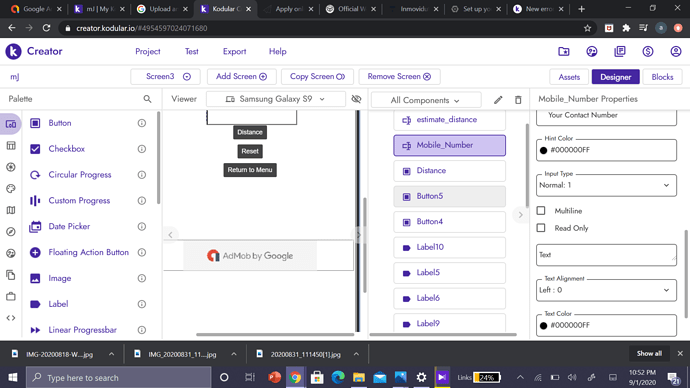The image size is (690, 388).
Task: Open PowerPoint from the Windows taskbar
Action: coord(275,377)
